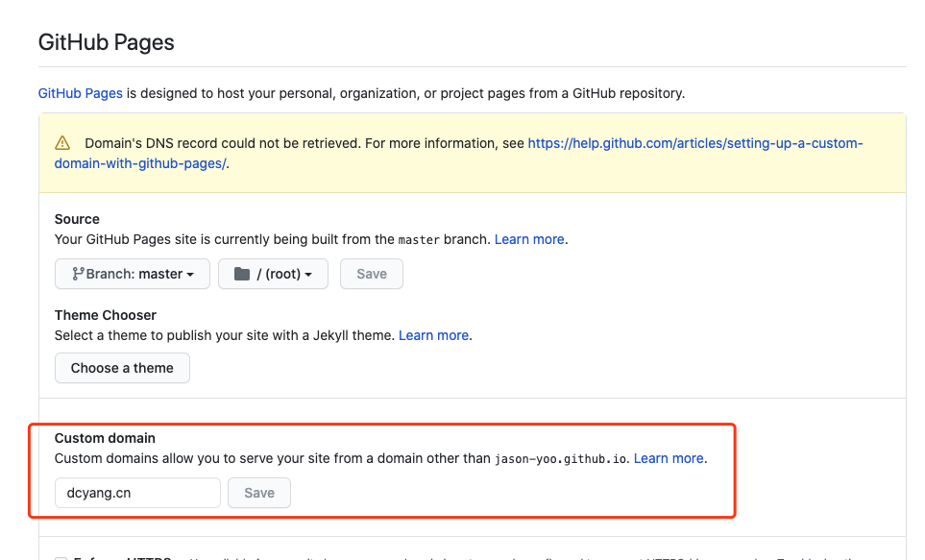The image size is (925, 560).
Task: Click the Choose a theme button
Action: [122, 368]
